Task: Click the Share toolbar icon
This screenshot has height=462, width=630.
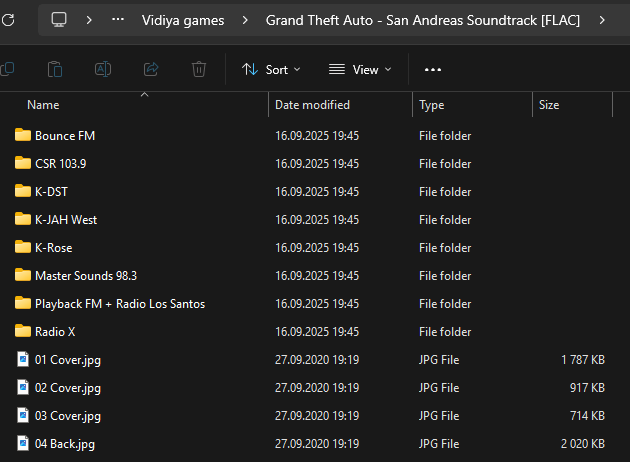Action: (151, 69)
